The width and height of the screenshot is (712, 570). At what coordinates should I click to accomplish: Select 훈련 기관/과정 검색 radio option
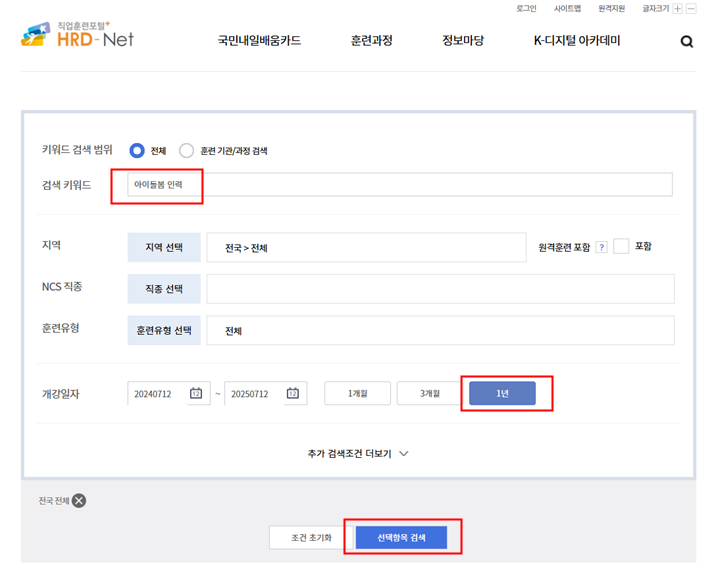[186, 150]
